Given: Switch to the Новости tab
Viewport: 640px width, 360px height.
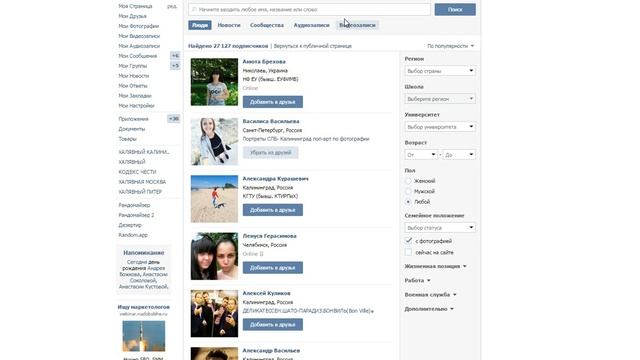Looking at the screenshot, I should point(229,25).
